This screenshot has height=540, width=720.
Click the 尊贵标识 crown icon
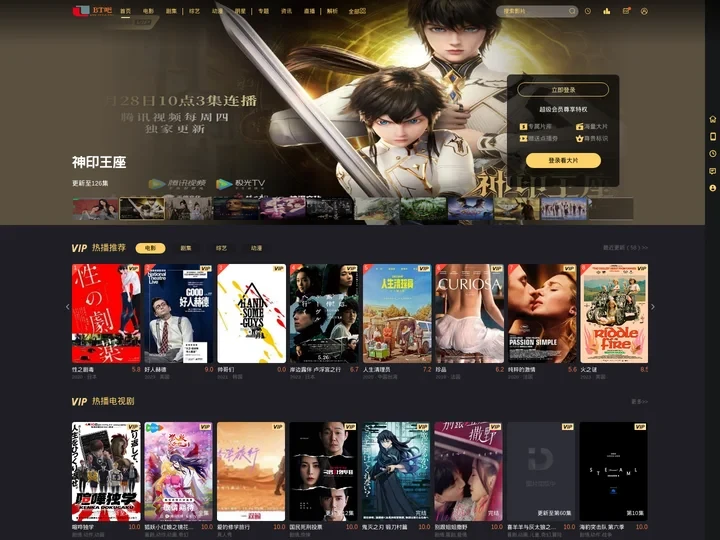[x=579, y=138]
